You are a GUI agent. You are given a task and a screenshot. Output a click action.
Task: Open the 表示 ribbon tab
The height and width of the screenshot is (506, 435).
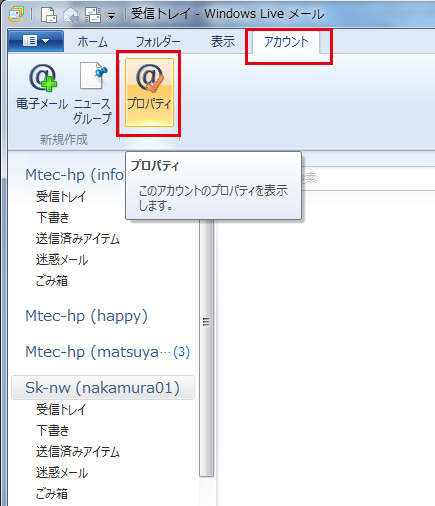click(223, 42)
